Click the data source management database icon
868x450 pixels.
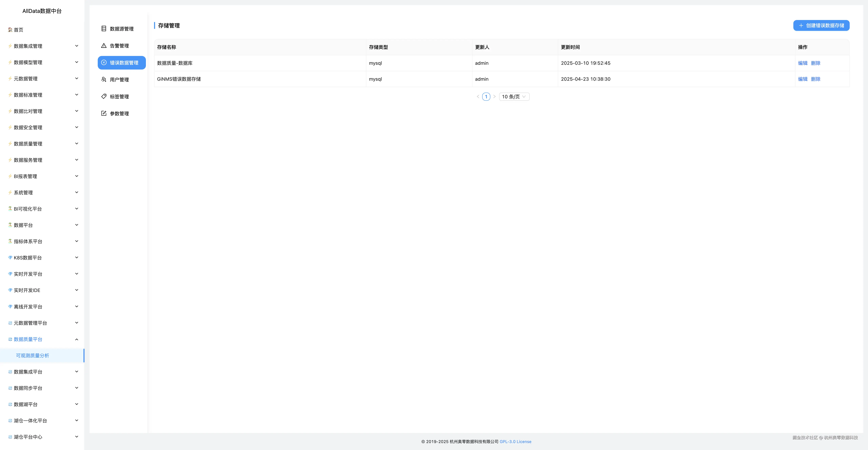(104, 29)
